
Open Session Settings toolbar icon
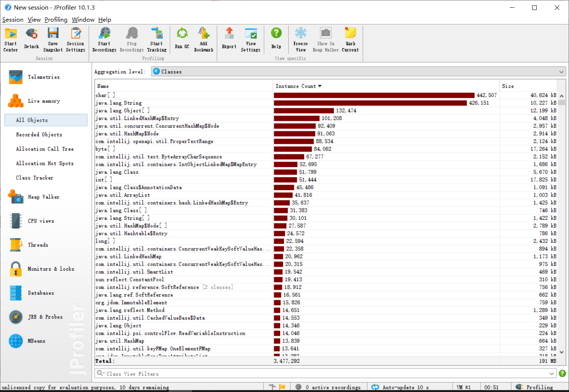(x=76, y=40)
